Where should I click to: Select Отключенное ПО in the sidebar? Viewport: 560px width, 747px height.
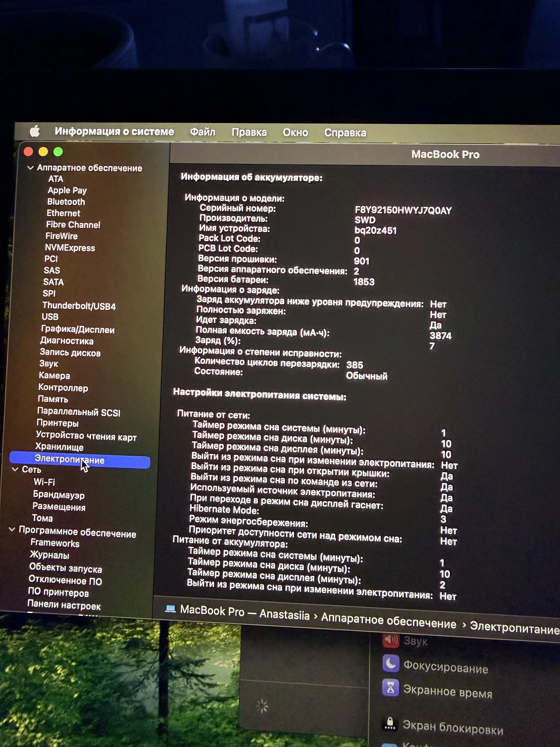[x=65, y=580]
